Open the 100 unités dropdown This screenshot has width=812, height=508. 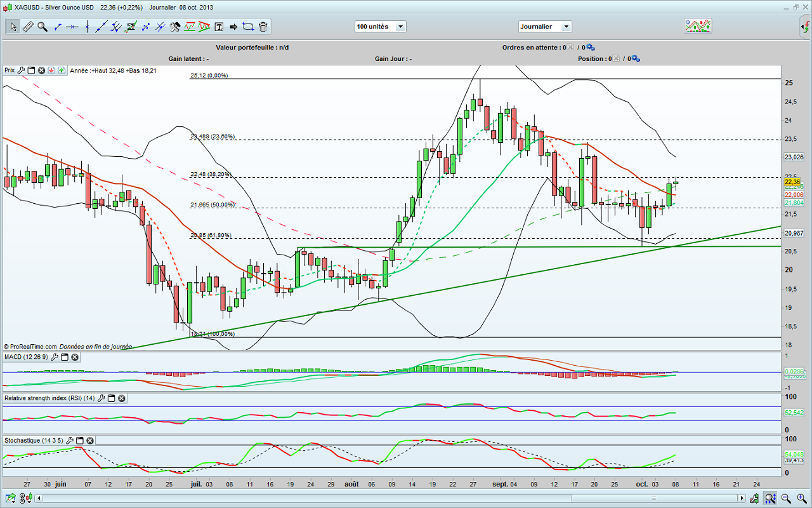coord(381,27)
